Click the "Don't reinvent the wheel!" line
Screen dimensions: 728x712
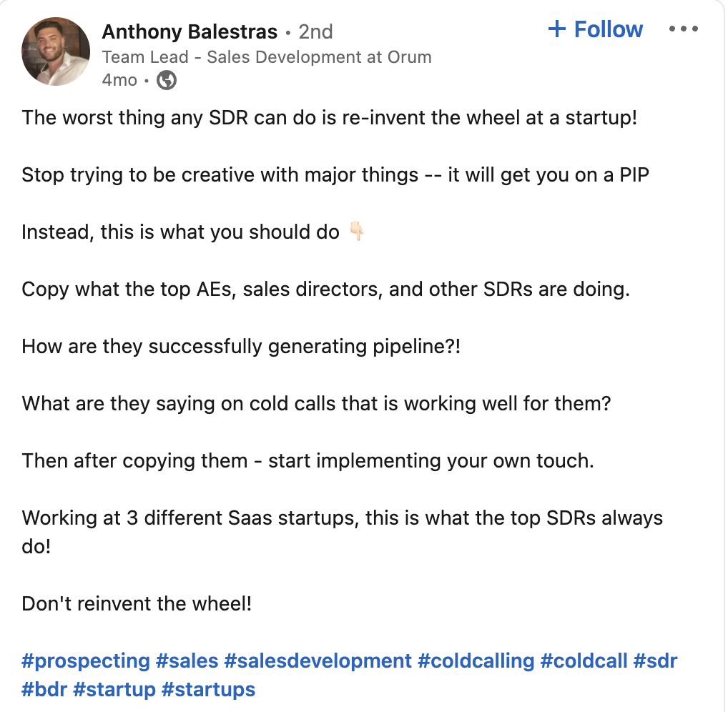(x=137, y=603)
